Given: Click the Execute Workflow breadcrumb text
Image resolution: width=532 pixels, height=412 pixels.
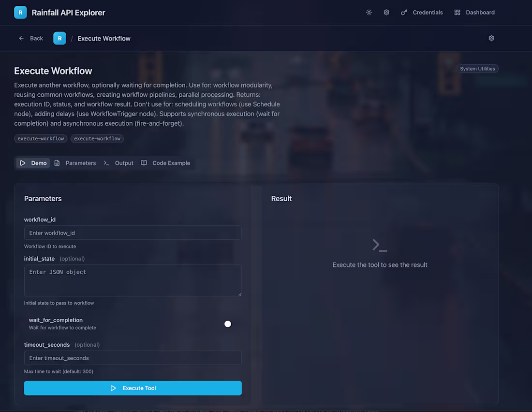Looking at the screenshot, I should [104, 38].
